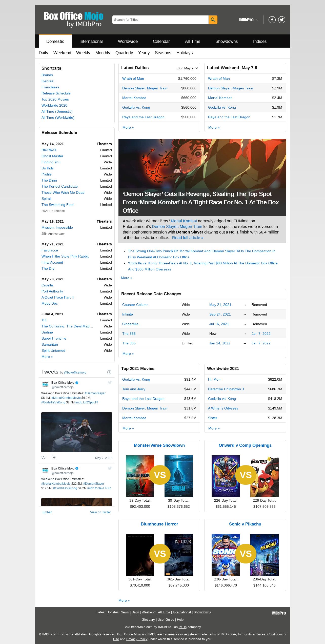Open the Indices tab
This screenshot has height=644, width=325.
click(260, 41)
